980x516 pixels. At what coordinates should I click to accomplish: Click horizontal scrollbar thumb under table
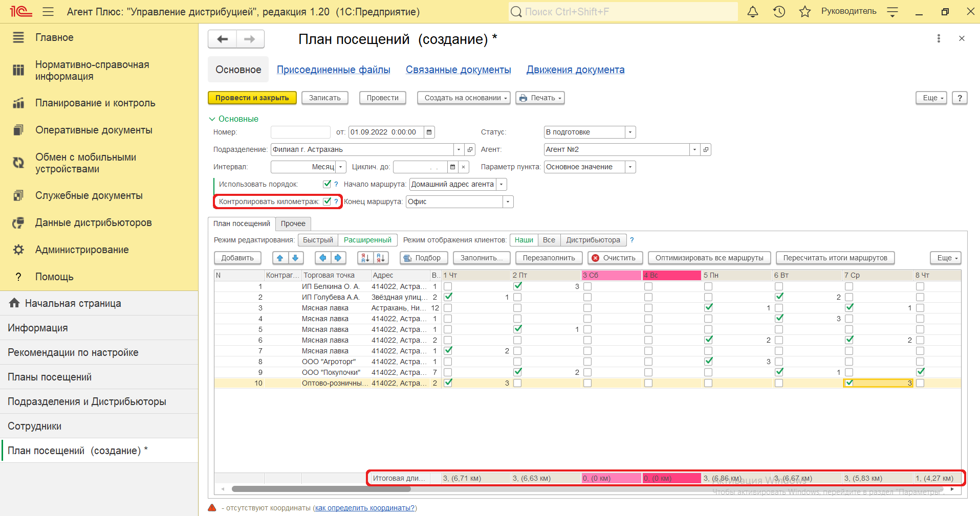pos(321,489)
